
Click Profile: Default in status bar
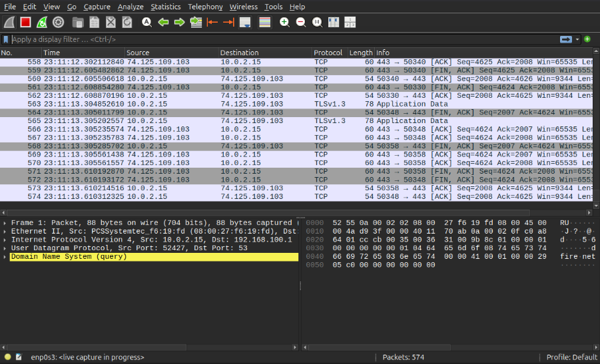click(x=572, y=357)
